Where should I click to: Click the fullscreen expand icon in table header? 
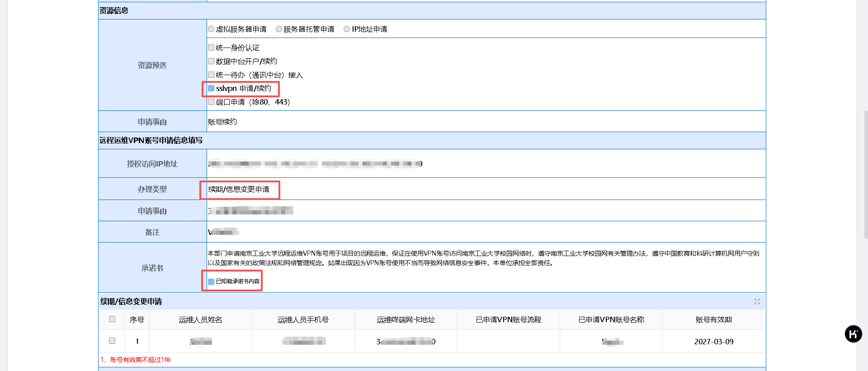coord(757,301)
